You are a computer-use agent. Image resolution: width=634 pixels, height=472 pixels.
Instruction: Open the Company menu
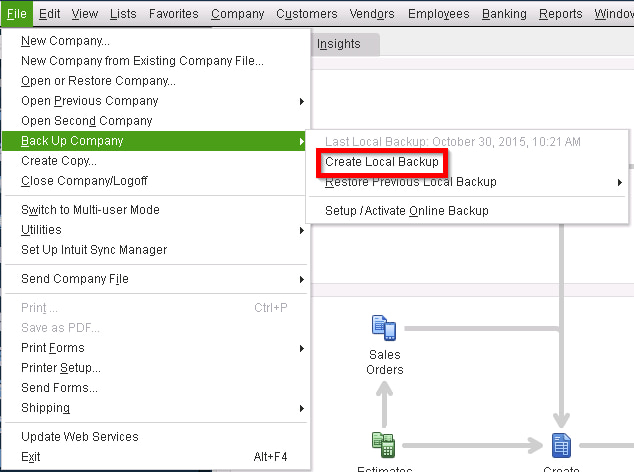point(237,14)
